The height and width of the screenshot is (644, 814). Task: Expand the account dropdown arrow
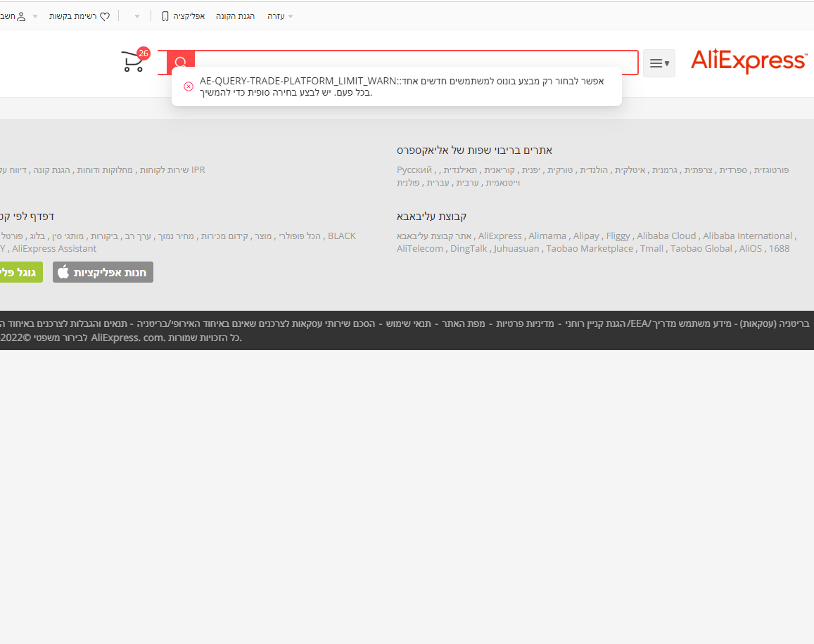pyautogui.click(x=35, y=17)
